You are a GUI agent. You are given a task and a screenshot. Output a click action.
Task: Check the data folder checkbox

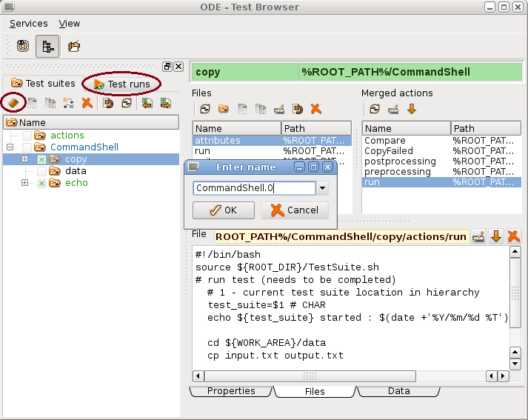point(42,171)
